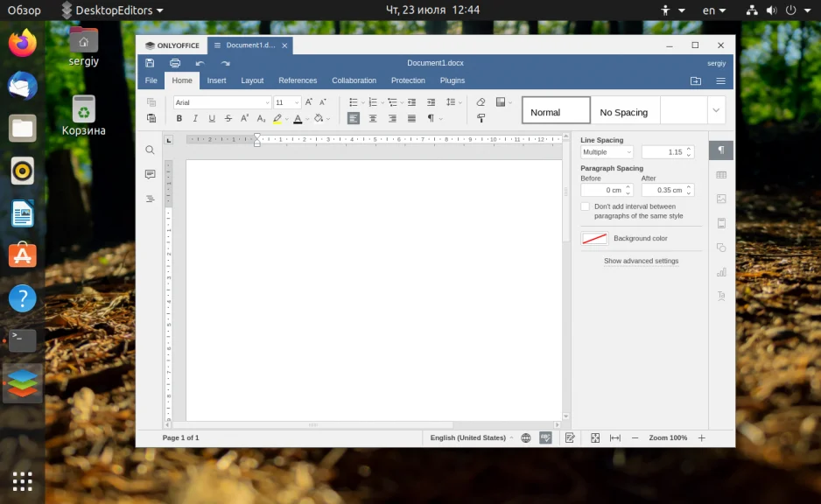Image resolution: width=821 pixels, height=504 pixels.
Task: Open the search panel in left sidebar
Action: click(150, 150)
